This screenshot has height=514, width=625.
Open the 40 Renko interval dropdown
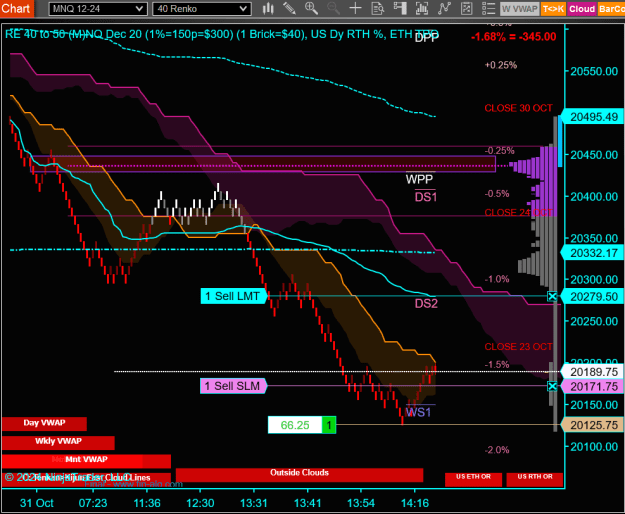[x=202, y=9]
